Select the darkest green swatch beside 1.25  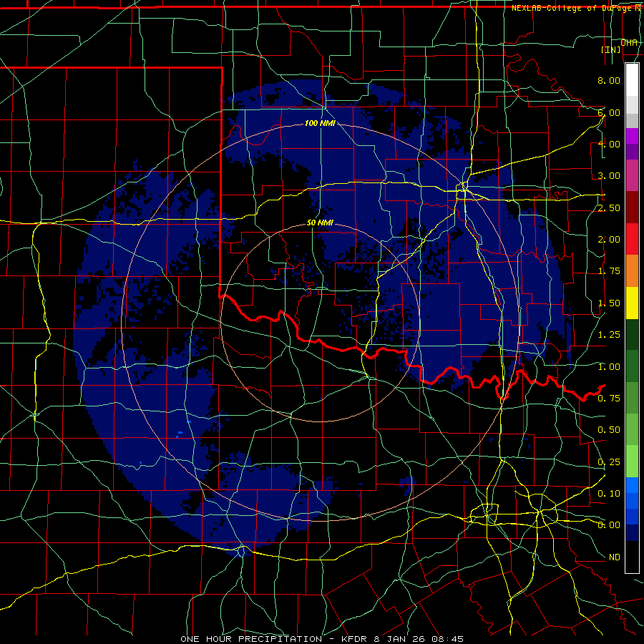coord(632,335)
